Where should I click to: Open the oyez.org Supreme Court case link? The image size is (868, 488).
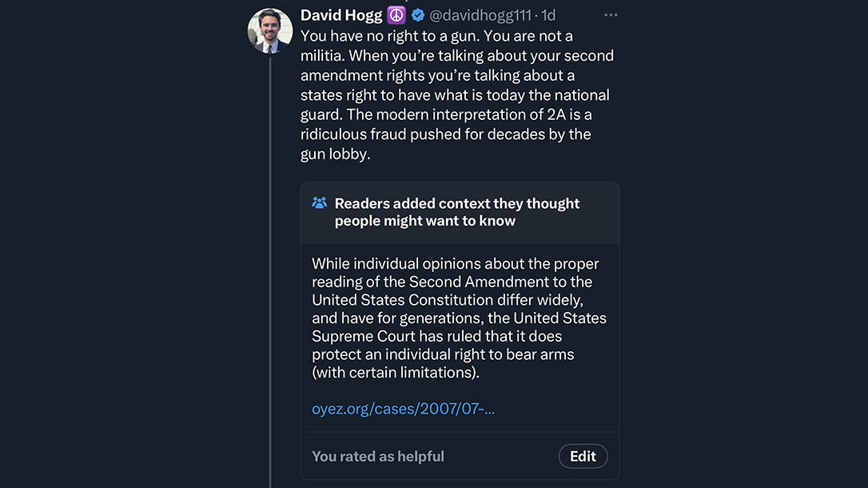(x=403, y=408)
